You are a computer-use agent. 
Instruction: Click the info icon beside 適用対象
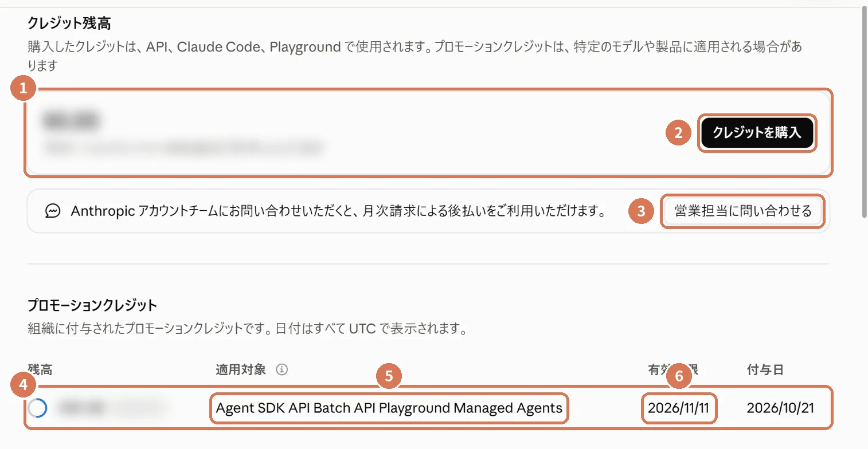(x=281, y=370)
